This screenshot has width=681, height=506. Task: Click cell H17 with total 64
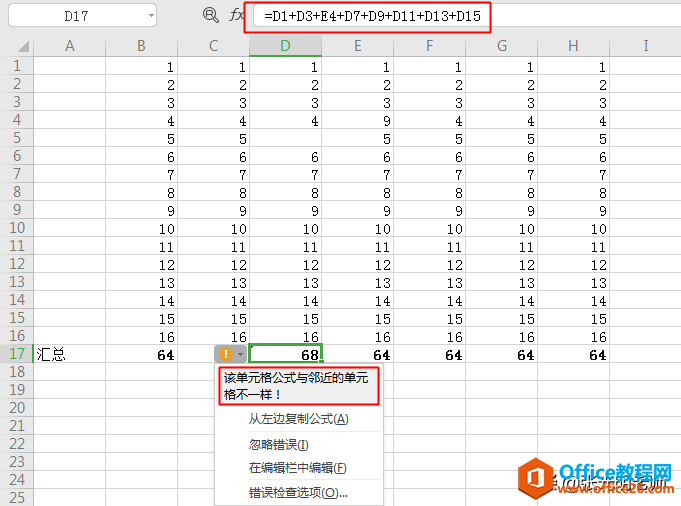click(x=573, y=354)
